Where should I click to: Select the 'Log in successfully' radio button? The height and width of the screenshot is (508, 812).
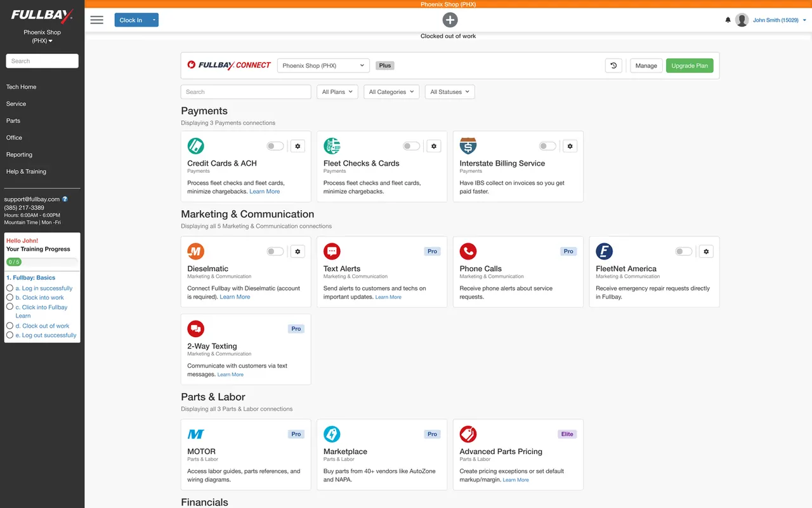[10, 288]
